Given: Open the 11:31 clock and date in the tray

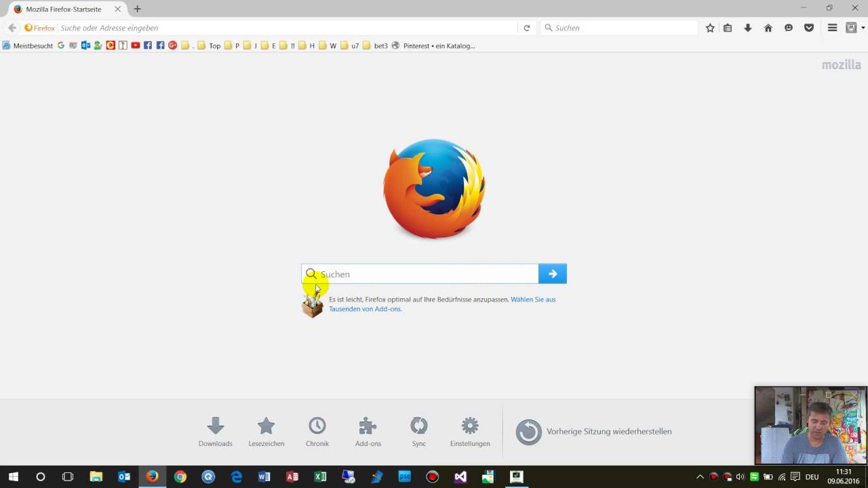Looking at the screenshot, I should [x=844, y=476].
